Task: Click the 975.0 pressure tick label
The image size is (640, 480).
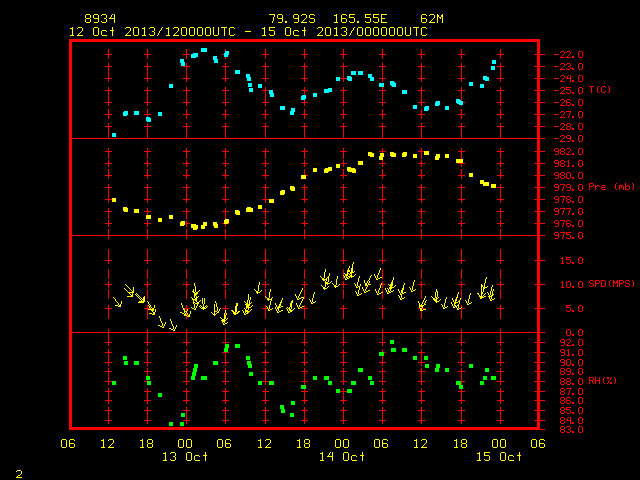Action: point(568,236)
